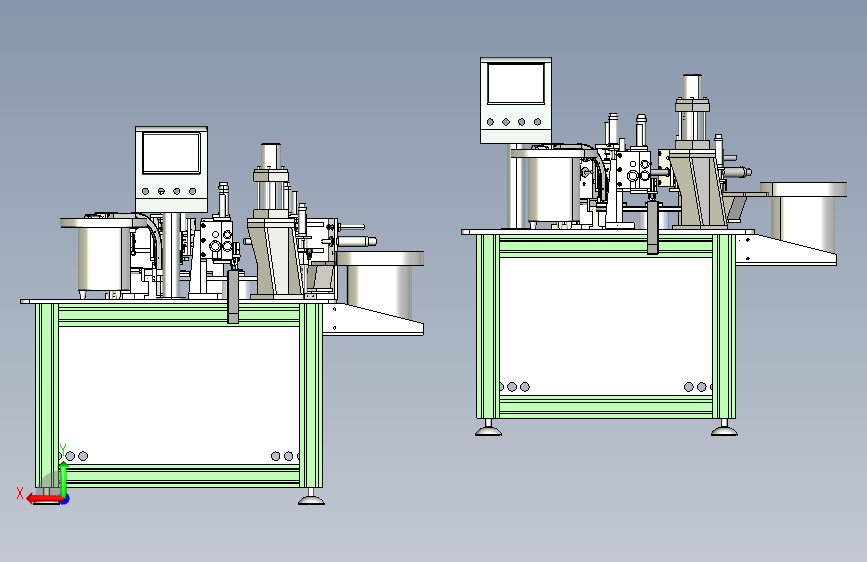Select the left machine's right leveling foot
Screen dimensions: 867x562
pyautogui.click(x=311, y=497)
